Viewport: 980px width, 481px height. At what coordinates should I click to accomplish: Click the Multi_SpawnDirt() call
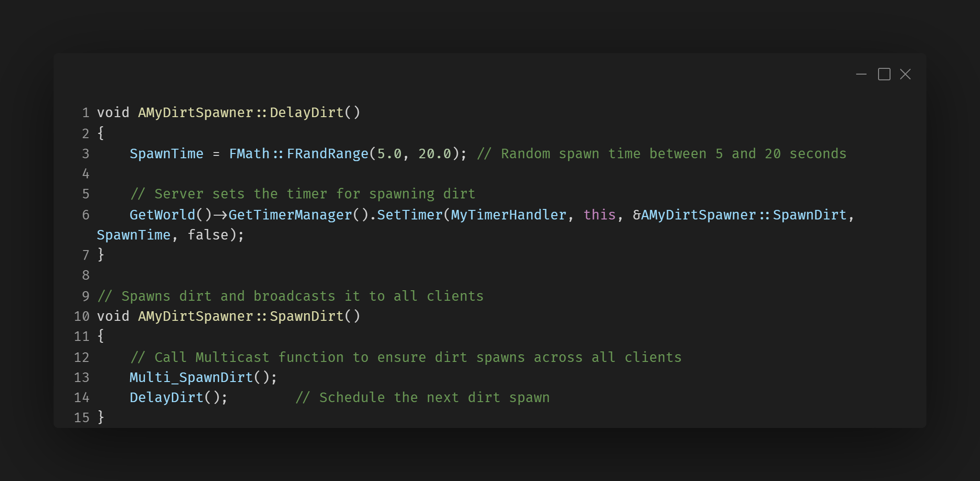202,378
